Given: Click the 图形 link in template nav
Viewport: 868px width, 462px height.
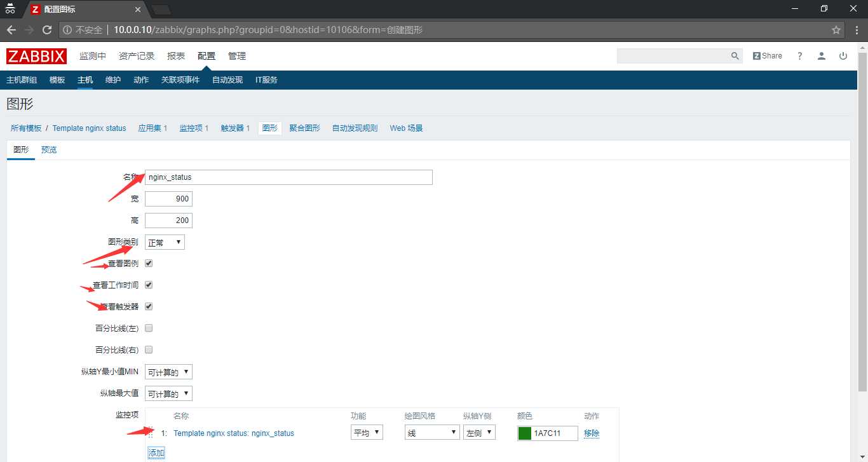Looking at the screenshot, I should (270, 128).
